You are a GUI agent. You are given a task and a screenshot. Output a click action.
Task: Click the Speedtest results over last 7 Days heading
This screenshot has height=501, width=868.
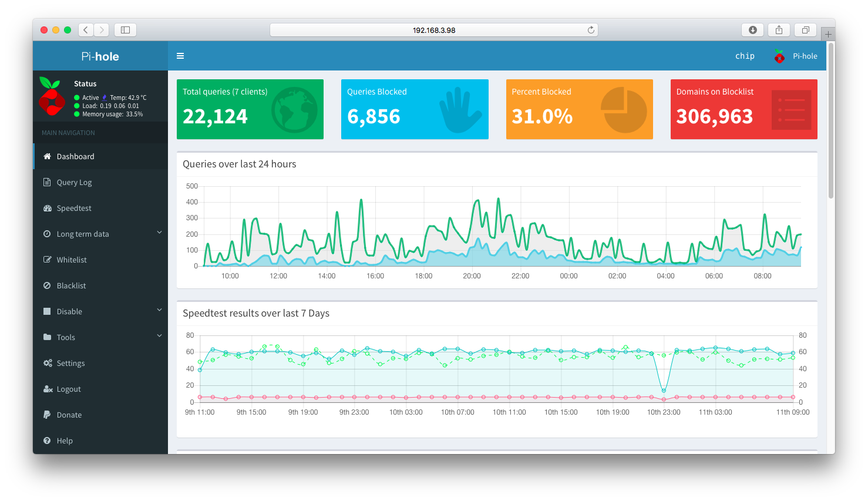[256, 313]
